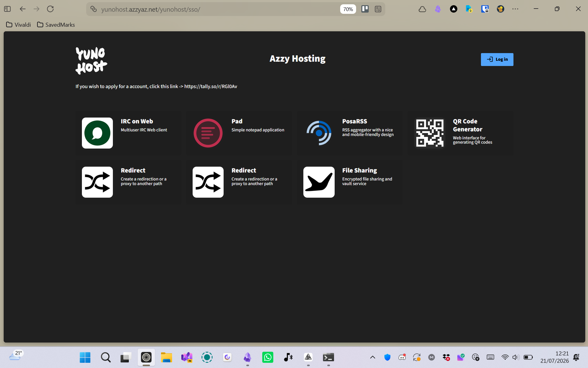Click the YunoHost logo
Image resolution: width=588 pixels, height=368 pixels.
[91, 61]
